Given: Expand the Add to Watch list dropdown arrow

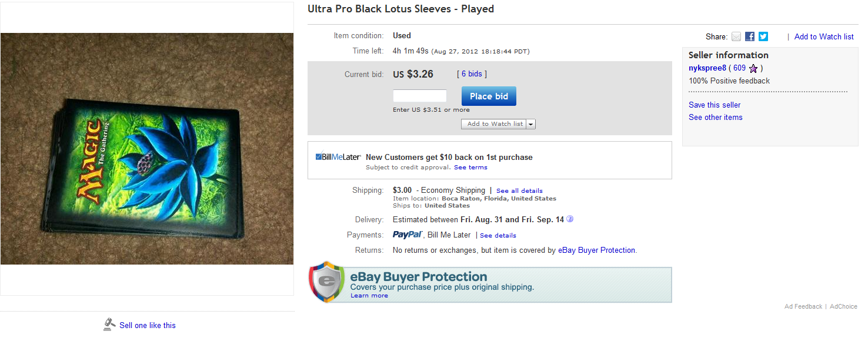Looking at the screenshot, I should click(531, 124).
